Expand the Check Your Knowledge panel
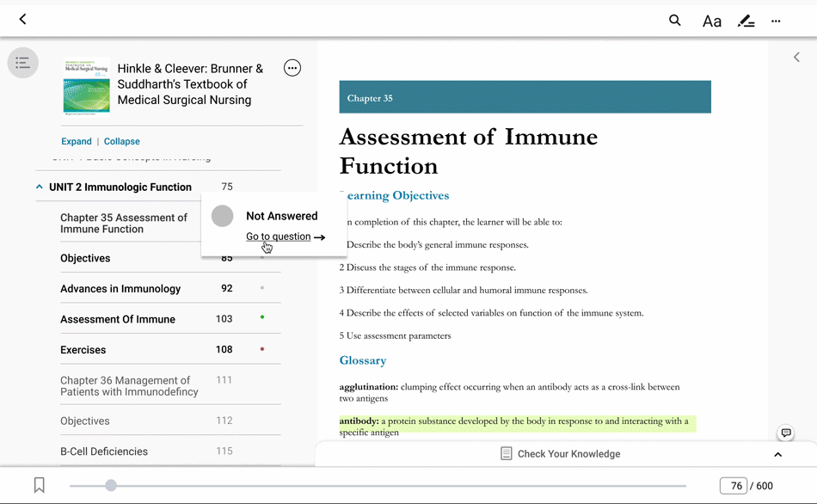This screenshot has width=817, height=504. pos(778,454)
